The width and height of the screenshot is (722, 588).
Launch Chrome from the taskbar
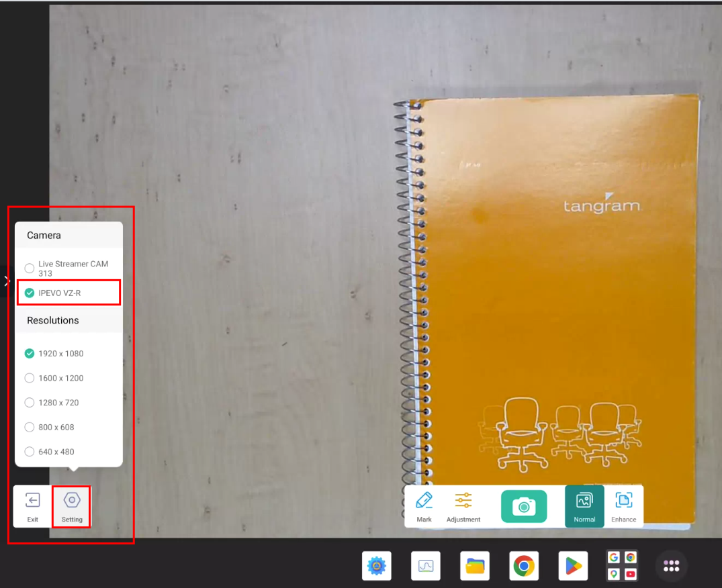(x=524, y=565)
